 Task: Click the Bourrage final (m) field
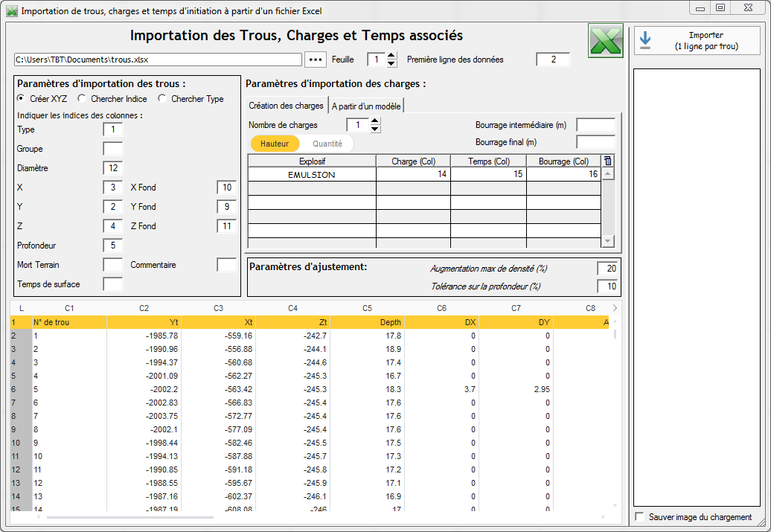(x=596, y=142)
